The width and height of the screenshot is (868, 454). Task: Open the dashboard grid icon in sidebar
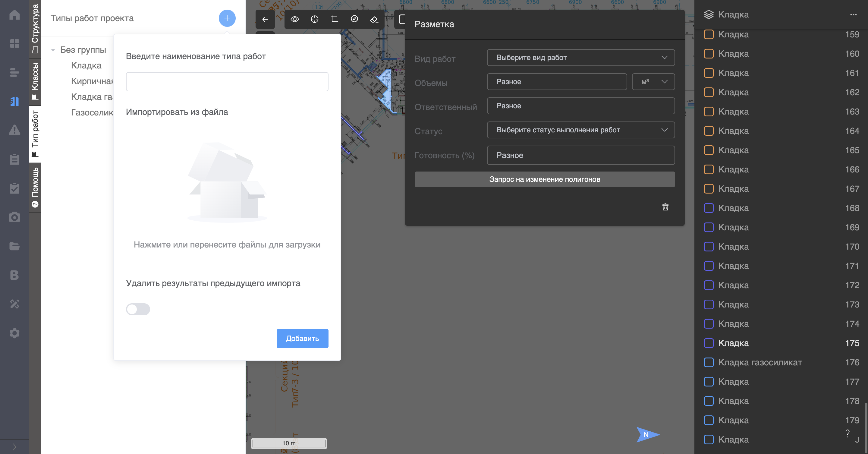[x=14, y=43]
